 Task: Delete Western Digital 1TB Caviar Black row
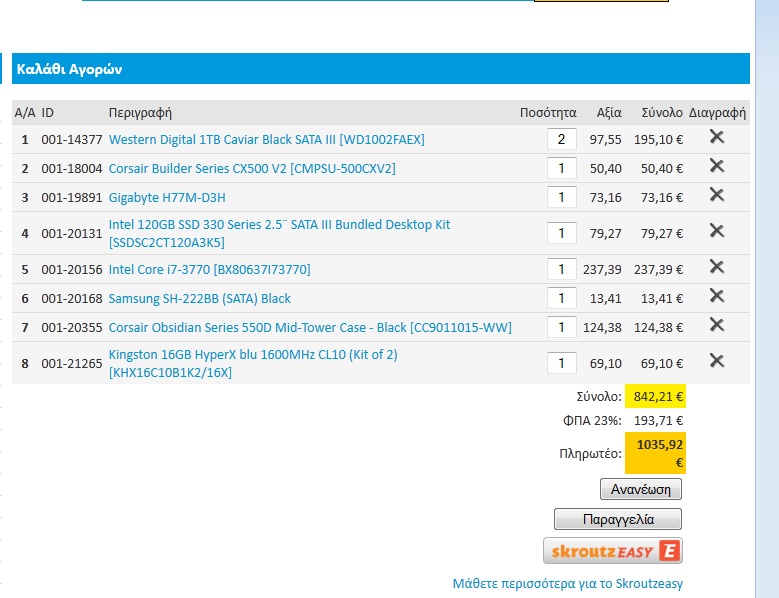[716, 137]
